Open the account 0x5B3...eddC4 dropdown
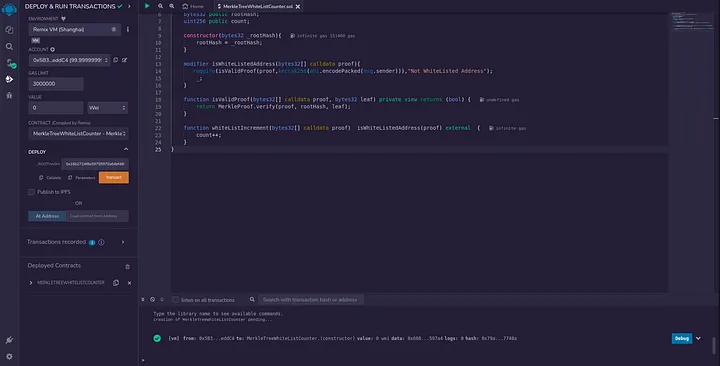Image resolution: width=720 pixels, height=366 pixels. 69,60
